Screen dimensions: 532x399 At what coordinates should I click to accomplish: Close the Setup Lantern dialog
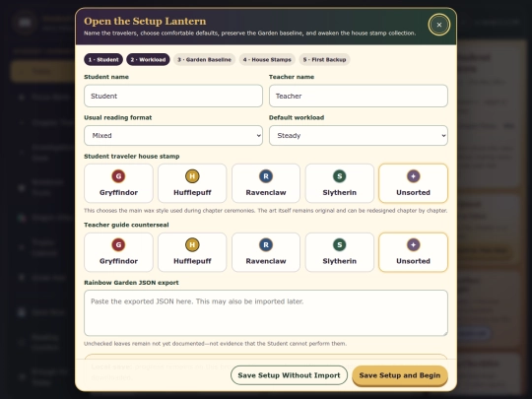439,25
